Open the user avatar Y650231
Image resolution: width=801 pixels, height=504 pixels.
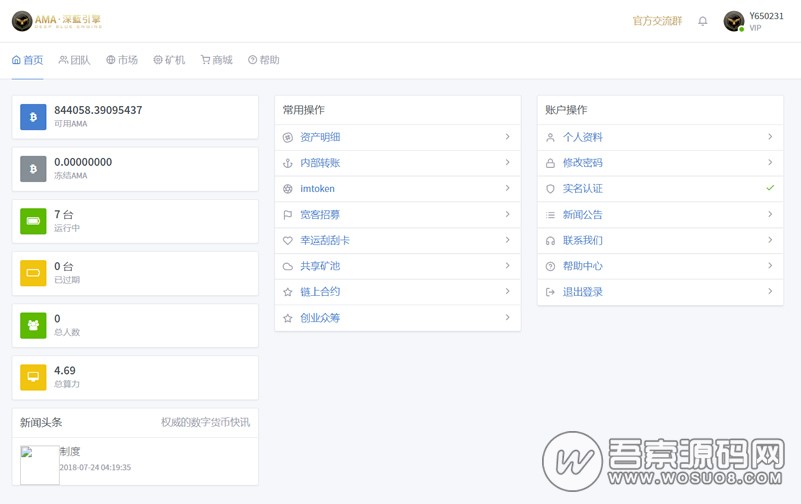pyautogui.click(x=734, y=21)
